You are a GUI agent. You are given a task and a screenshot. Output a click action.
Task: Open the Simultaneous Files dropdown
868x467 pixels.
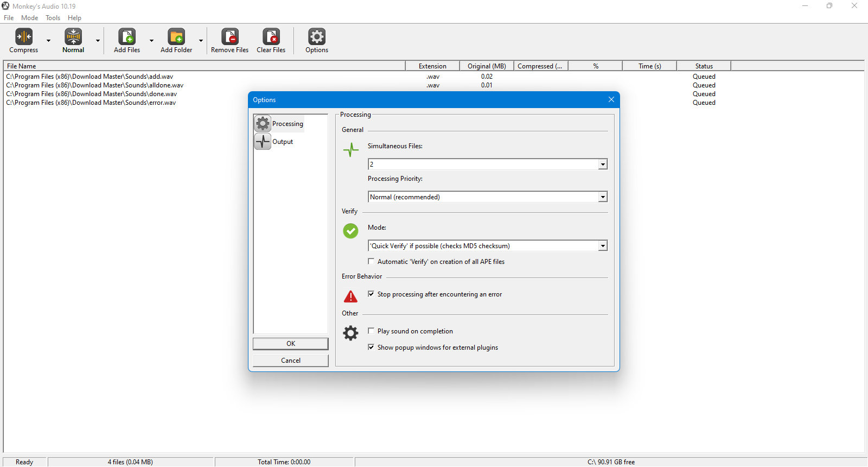point(603,164)
